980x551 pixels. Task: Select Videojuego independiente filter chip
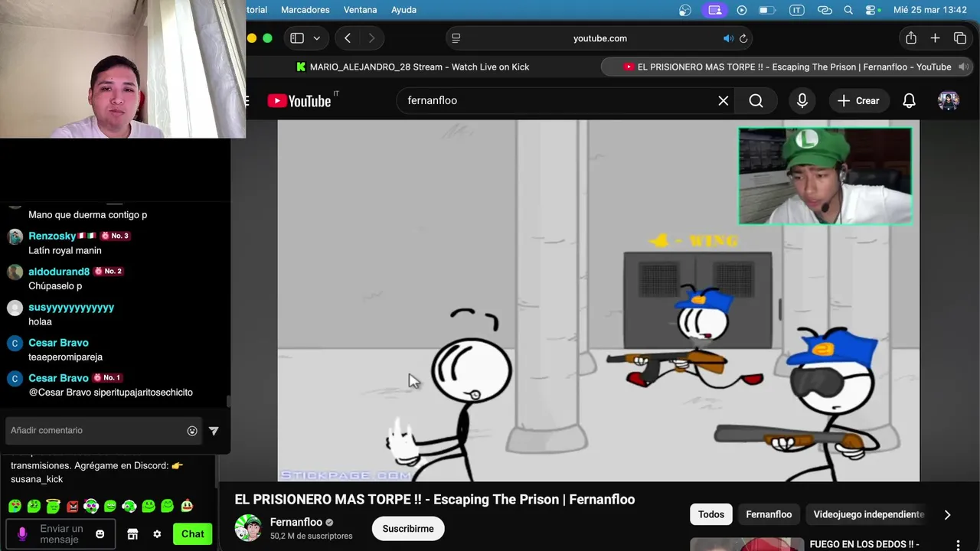pos(869,514)
